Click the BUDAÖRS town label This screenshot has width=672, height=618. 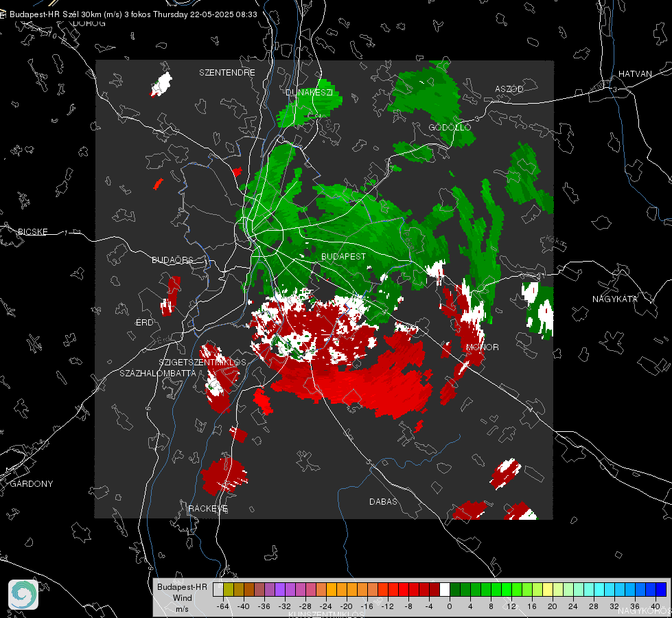(x=172, y=260)
